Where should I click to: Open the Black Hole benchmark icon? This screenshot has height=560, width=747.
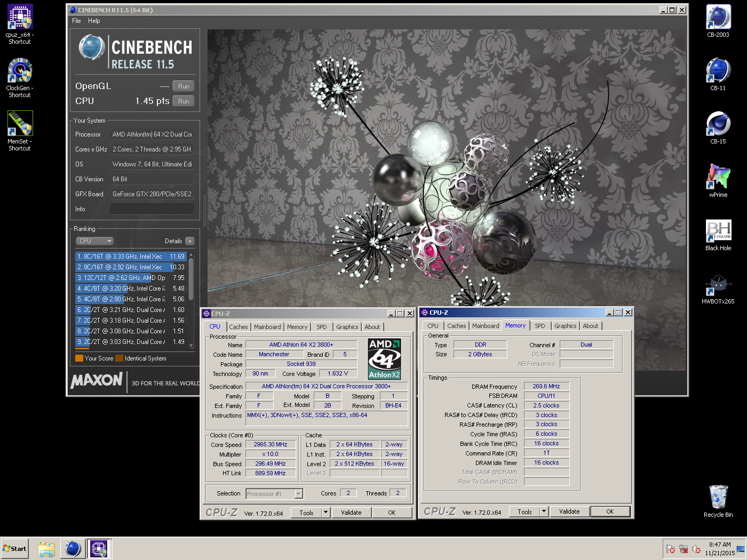tap(718, 235)
